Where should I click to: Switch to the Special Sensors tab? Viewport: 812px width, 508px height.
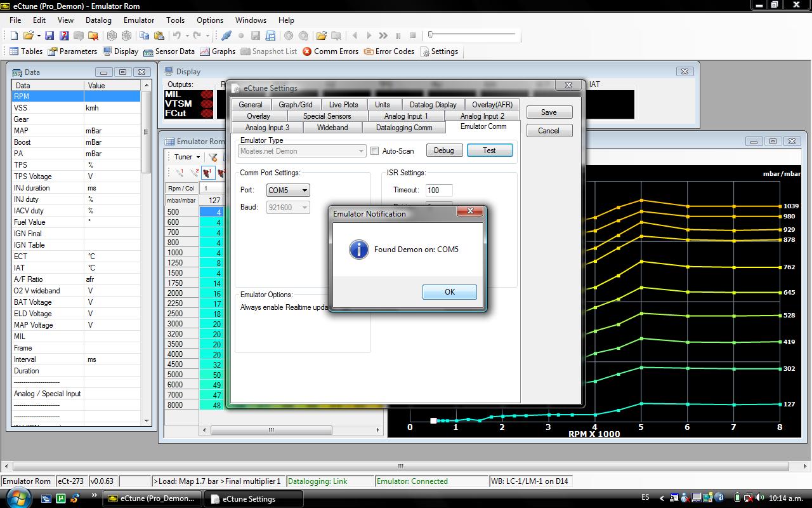pos(327,116)
